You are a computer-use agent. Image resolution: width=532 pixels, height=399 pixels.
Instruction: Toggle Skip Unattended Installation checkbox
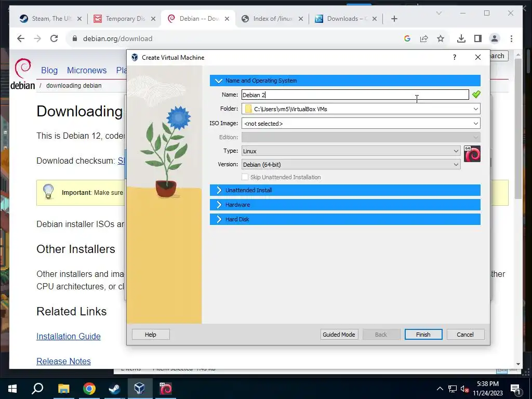pos(245,177)
